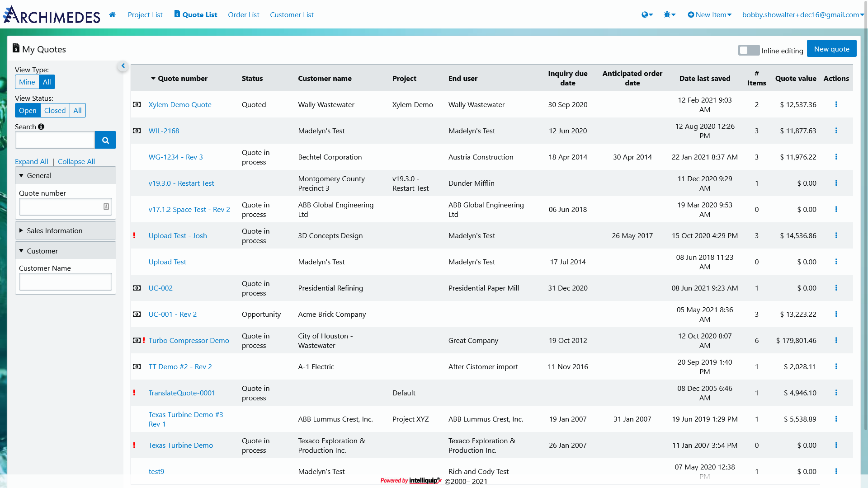
Task: Click the Archimedes logo
Action: (52, 14)
